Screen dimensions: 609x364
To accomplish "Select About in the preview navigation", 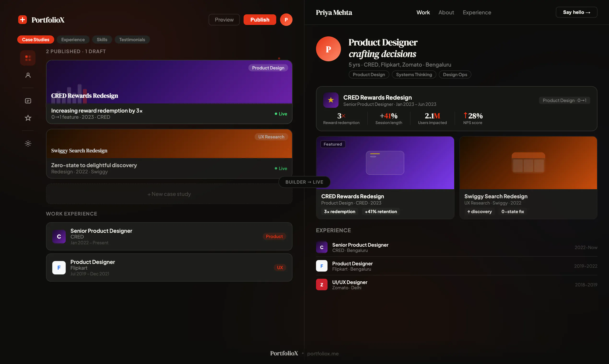I will click(446, 12).
